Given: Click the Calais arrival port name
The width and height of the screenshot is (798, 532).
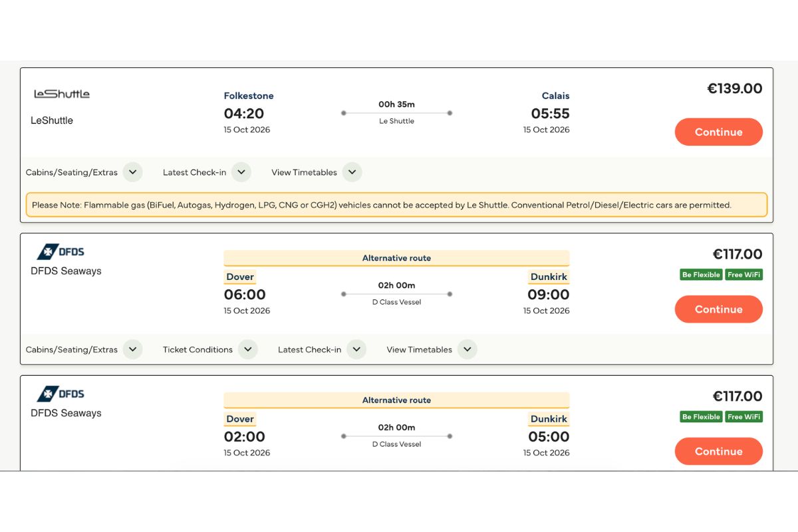Looking at the screenshot, I should 555,96.
